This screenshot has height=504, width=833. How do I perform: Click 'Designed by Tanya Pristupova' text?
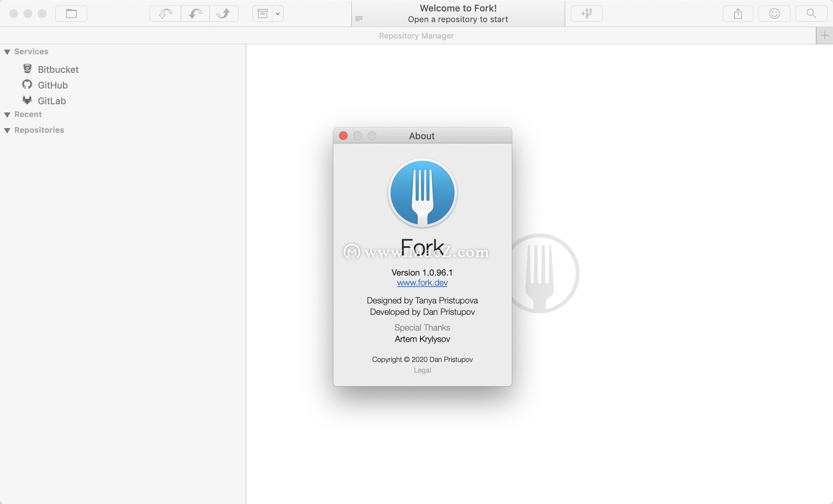[422, 300]
